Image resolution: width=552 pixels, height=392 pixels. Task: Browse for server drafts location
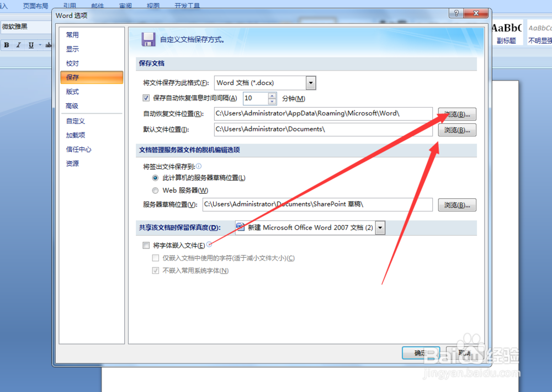(x=457, y=205)
